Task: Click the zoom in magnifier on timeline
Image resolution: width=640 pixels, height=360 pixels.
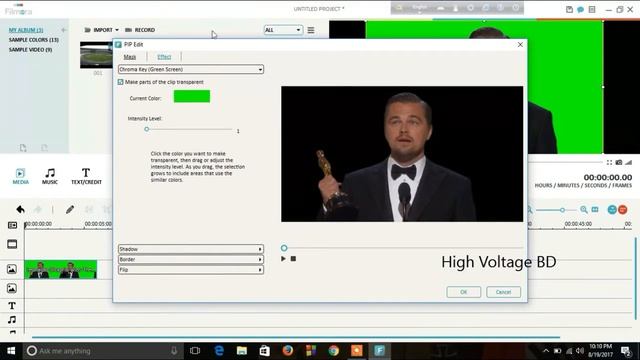Action: pyautogui.click(x=584, y=210)
